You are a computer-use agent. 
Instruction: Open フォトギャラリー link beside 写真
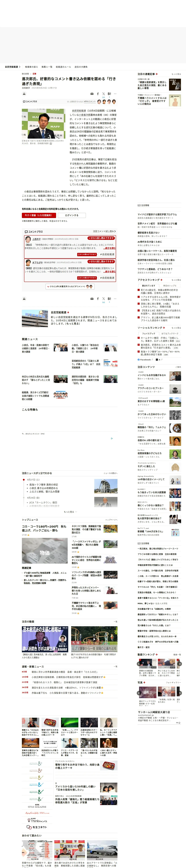tap(174, 683)
